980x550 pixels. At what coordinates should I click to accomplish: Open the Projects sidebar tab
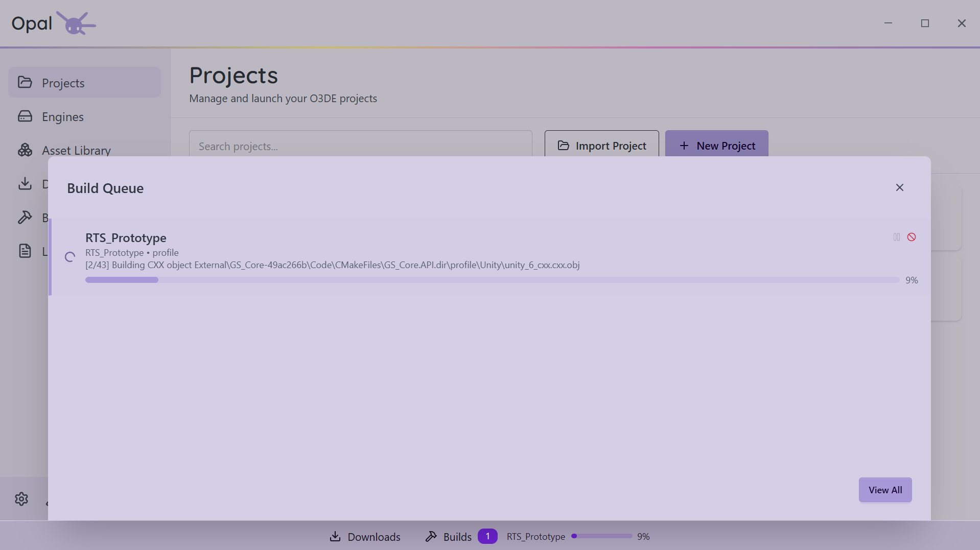84,83
